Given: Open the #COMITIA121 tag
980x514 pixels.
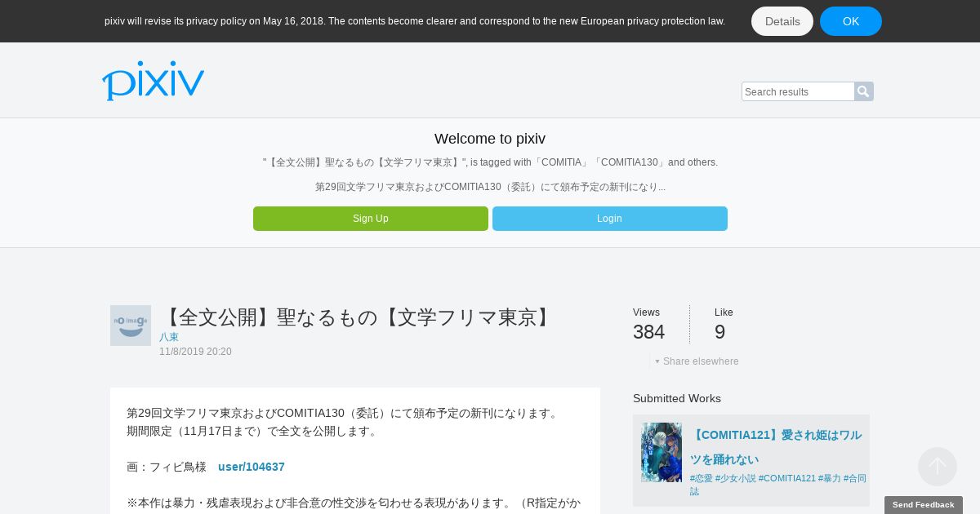Looking at the screenshot, I should point(787,478).
